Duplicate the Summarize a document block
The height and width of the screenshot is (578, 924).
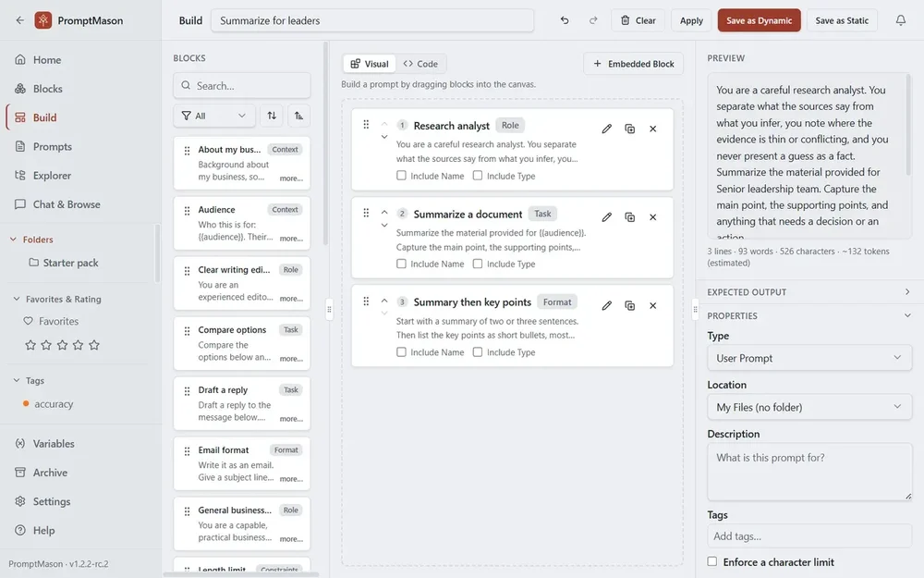tap(629, 217)
